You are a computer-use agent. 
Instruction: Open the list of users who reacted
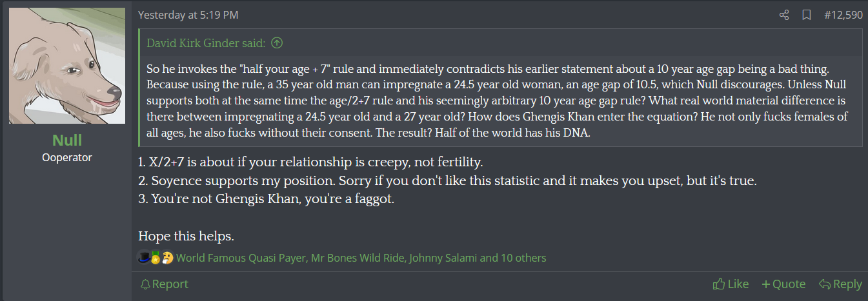tap(361, 258)
